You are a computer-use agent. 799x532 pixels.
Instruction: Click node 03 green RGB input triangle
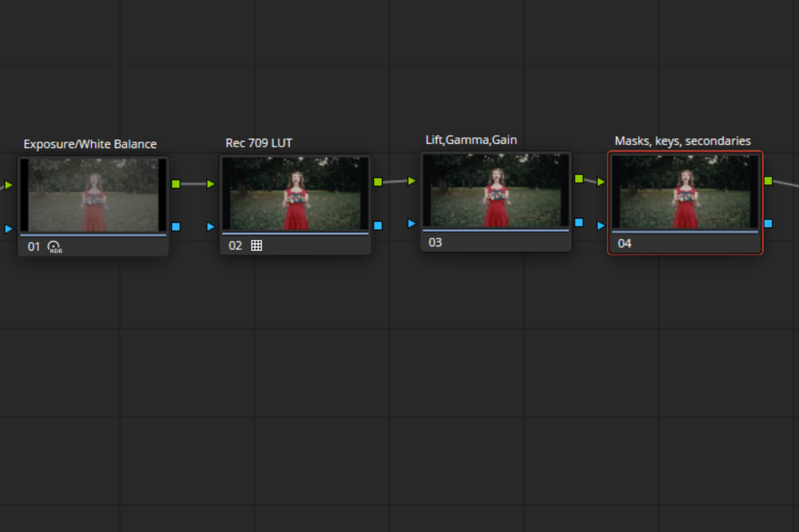(412, 181)
